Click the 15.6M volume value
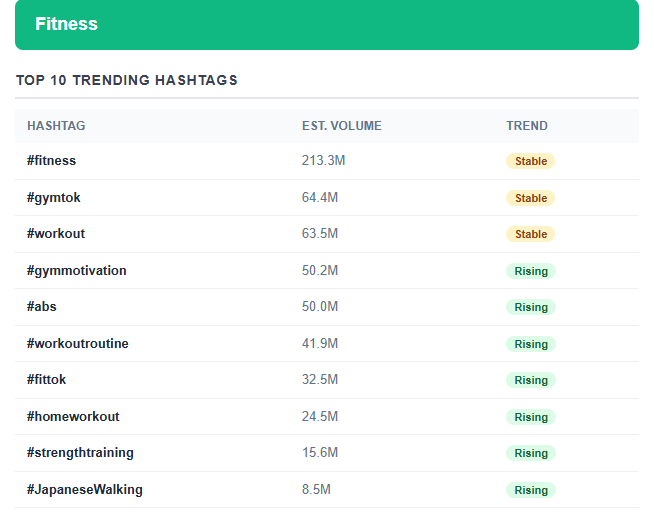This screenshot has height=515, width=654. click(320, 452)
